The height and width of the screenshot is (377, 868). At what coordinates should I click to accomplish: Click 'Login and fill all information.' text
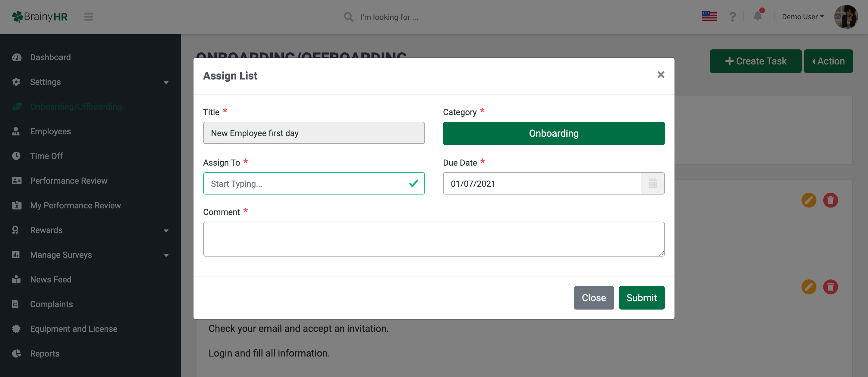(x=269, y=353)
